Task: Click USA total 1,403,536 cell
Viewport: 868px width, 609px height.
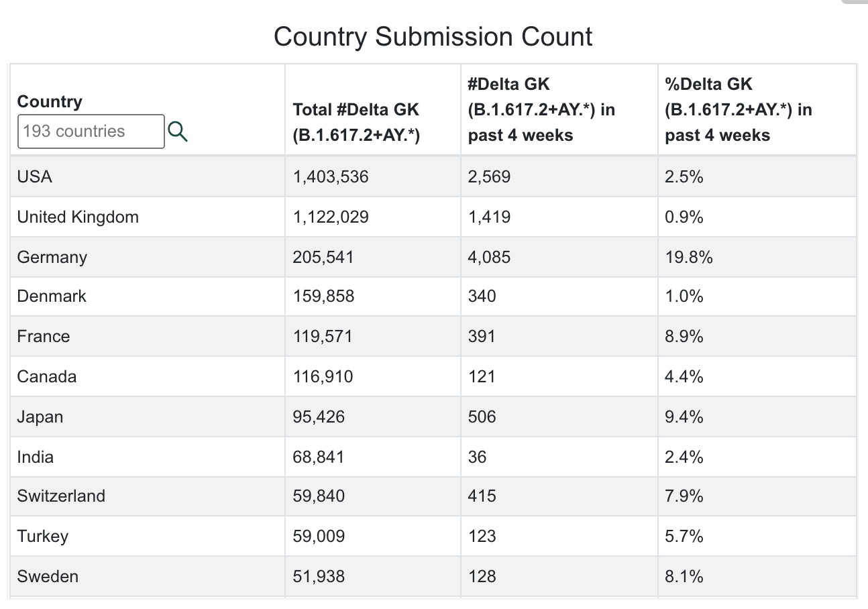Action: 373,176
